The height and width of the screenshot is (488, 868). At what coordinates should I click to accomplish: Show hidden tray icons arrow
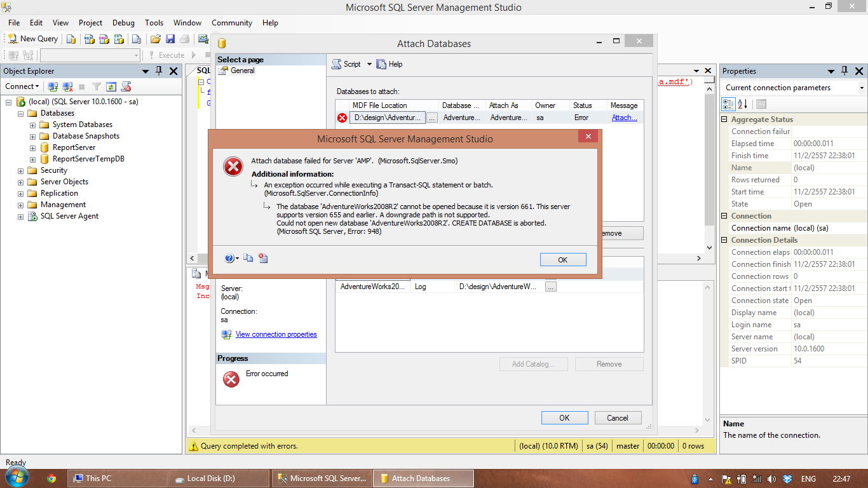709,478
